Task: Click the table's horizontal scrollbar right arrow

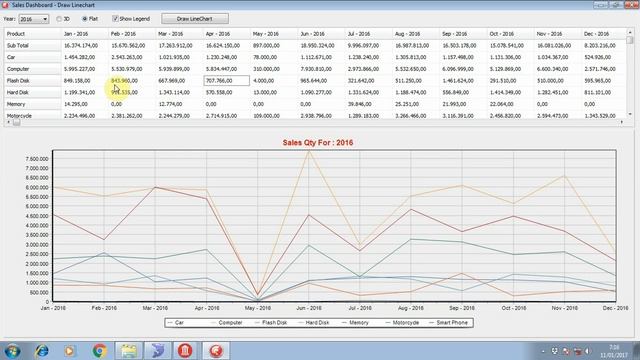Action: click(622, 122)
